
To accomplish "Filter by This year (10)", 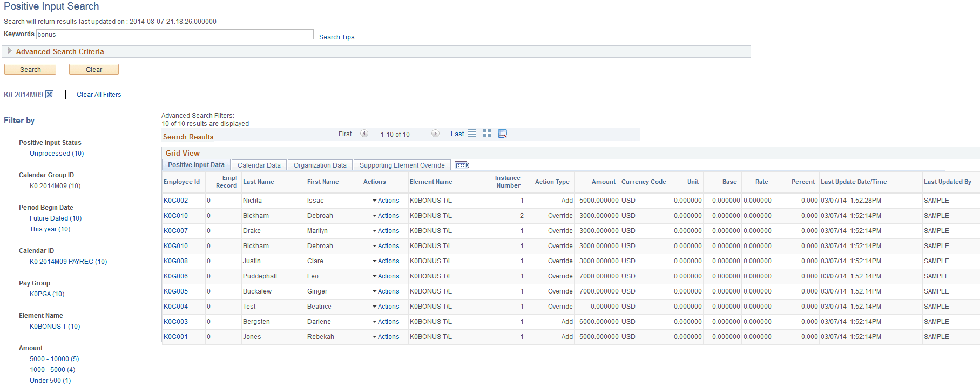I will (50, 229).
